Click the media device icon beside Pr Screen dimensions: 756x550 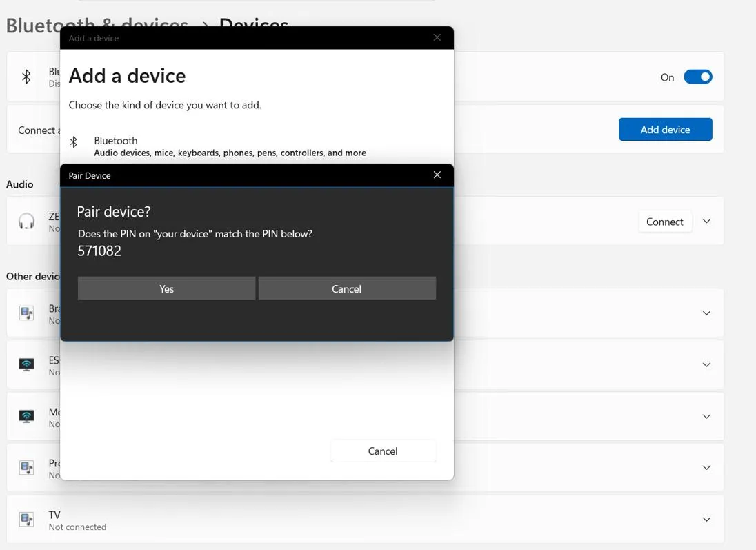(26, 467)
